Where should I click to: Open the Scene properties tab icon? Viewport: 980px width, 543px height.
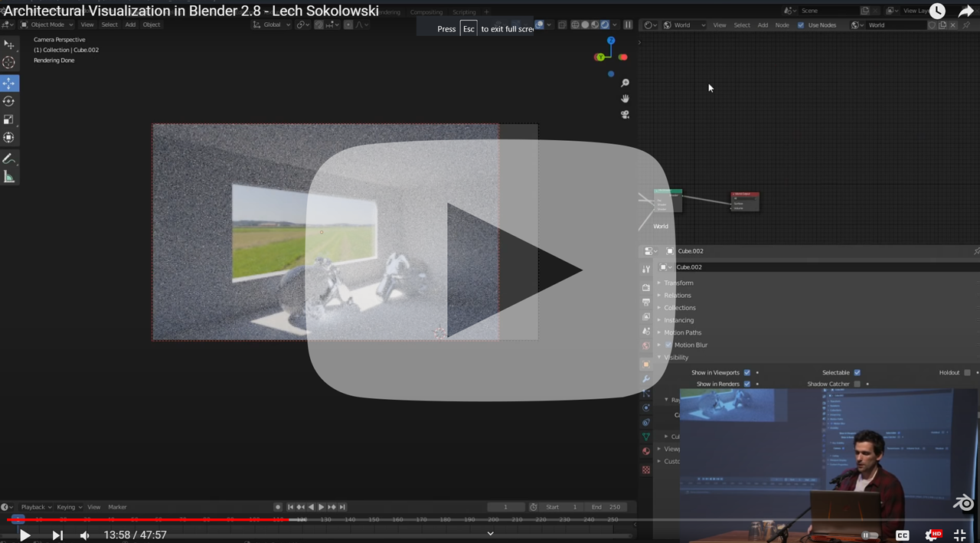[646, 332]
